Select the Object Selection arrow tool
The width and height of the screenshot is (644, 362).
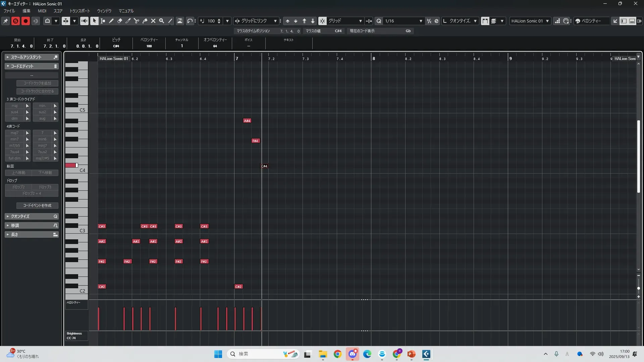(x=94, y=21)
